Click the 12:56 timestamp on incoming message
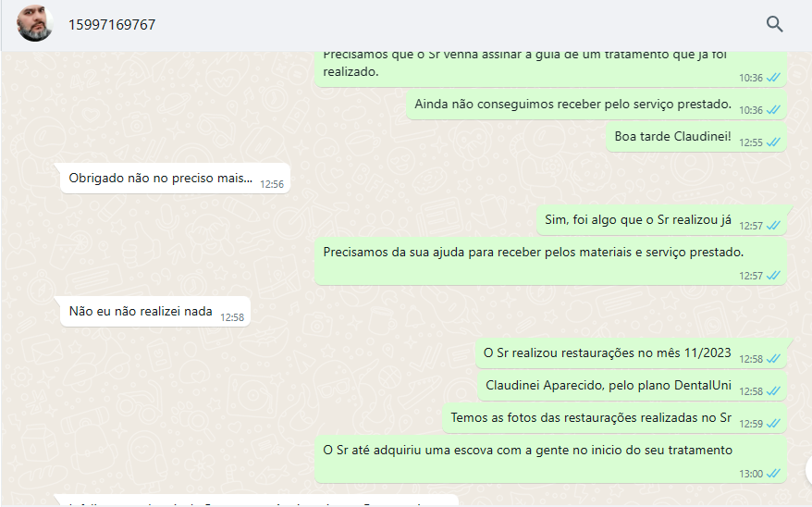812x507 pixels. click(x=272, y=184)
